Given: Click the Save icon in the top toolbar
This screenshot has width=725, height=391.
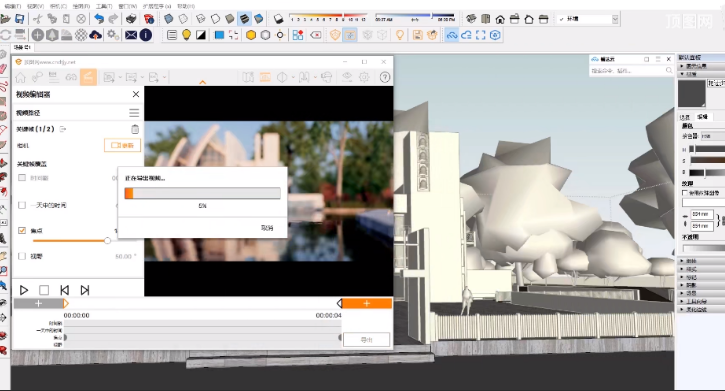Looking at the screenshot, I should click(x=19, y=18).
